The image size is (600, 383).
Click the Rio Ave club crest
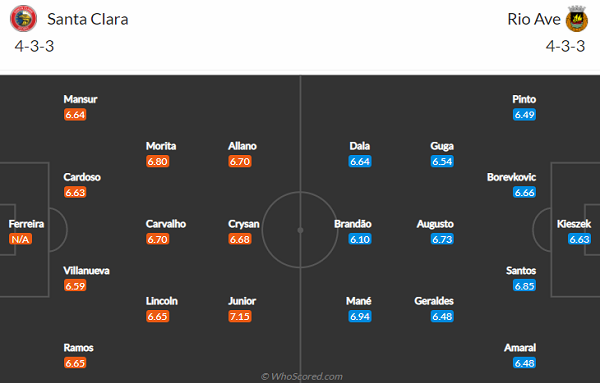coord(577,18)
